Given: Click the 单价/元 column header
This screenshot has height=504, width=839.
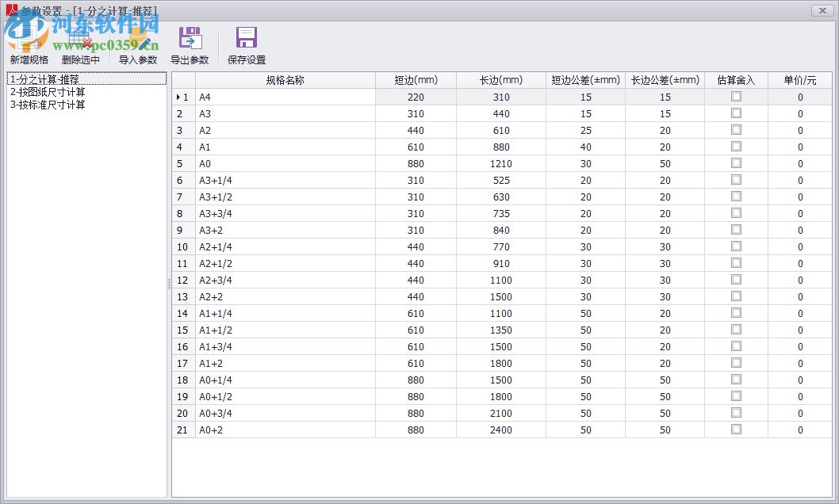Looking at the screenshot, I should click(799, 80).
